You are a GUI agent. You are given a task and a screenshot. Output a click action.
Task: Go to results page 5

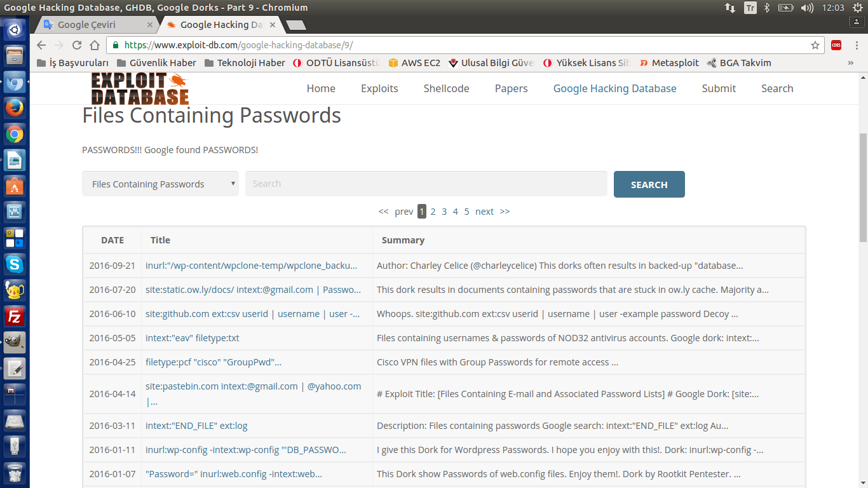click(466, 212)
